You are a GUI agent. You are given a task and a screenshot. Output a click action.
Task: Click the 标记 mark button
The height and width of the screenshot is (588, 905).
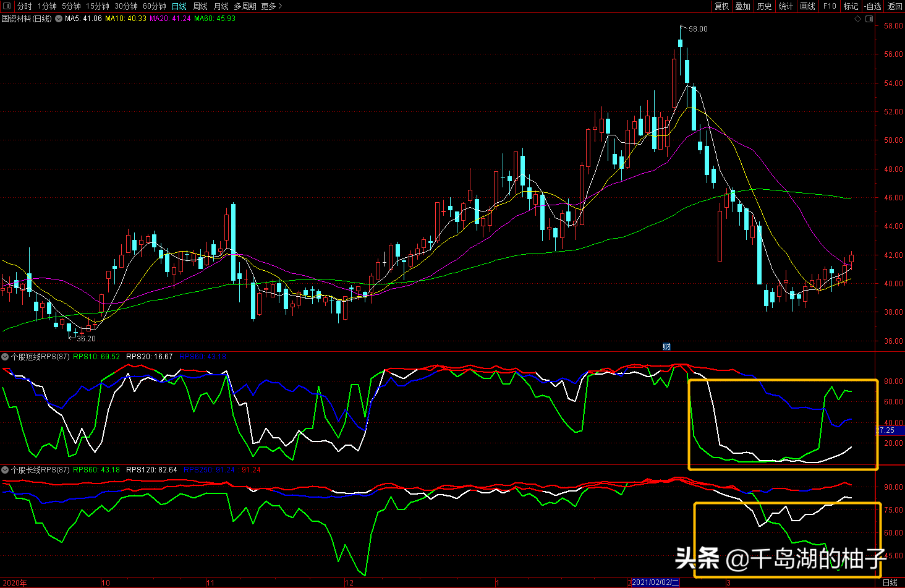[x=851, y=6]
